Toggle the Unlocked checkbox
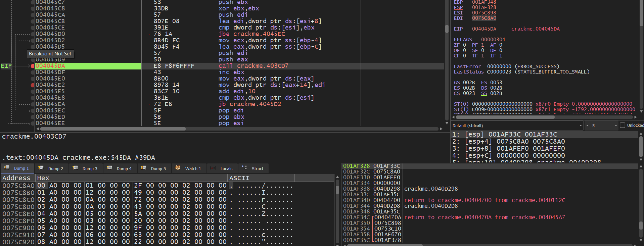Image resolution: width=644 pixels, height=246 pixels. 623,125
